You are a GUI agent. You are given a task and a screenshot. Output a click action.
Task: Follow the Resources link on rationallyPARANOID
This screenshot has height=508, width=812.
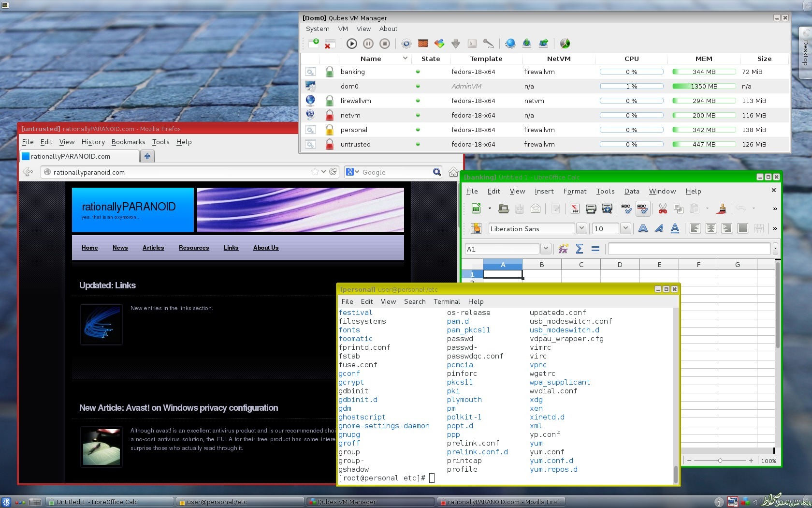coord(194,248)
